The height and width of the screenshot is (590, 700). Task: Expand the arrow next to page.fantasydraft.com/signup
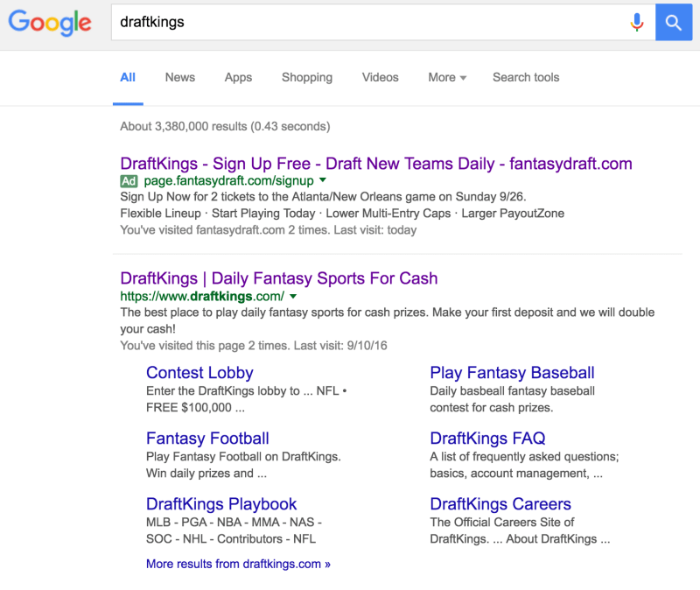323,180
